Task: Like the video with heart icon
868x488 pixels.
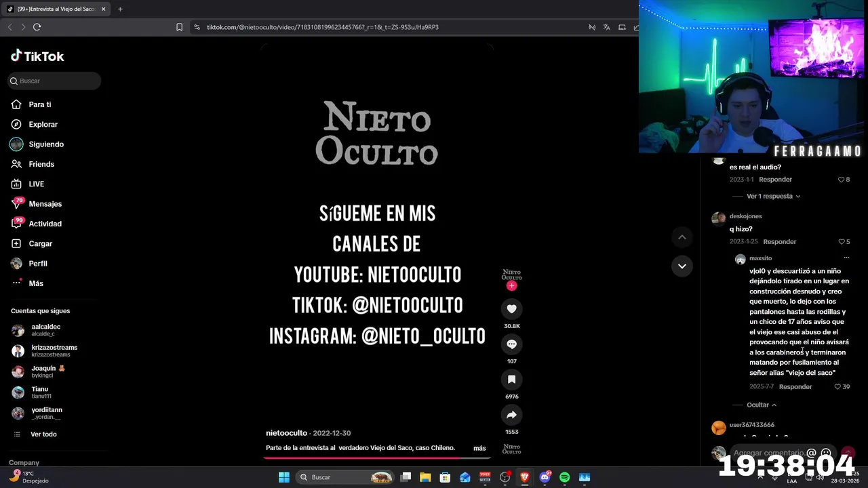Action: tap(512, 309)
